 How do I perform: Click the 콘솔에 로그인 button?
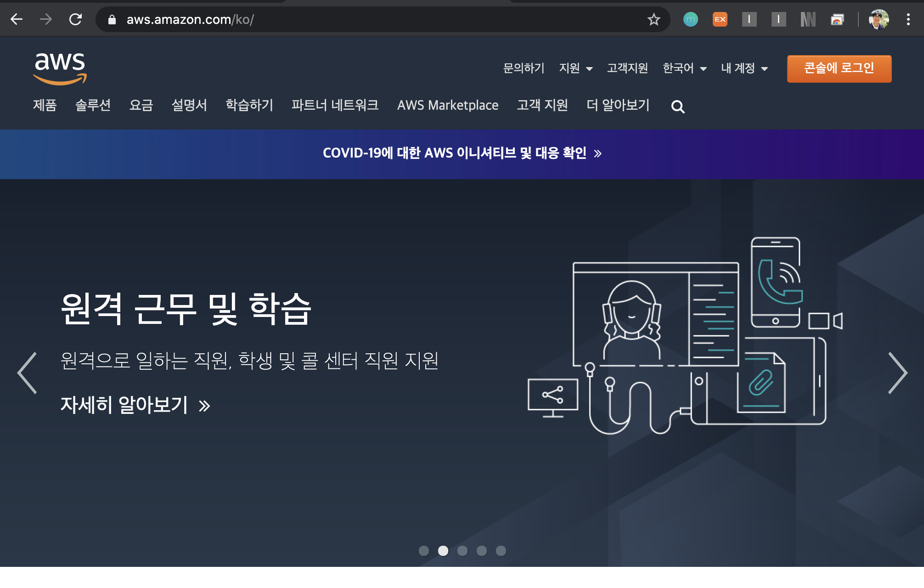(x=839, y=68)
